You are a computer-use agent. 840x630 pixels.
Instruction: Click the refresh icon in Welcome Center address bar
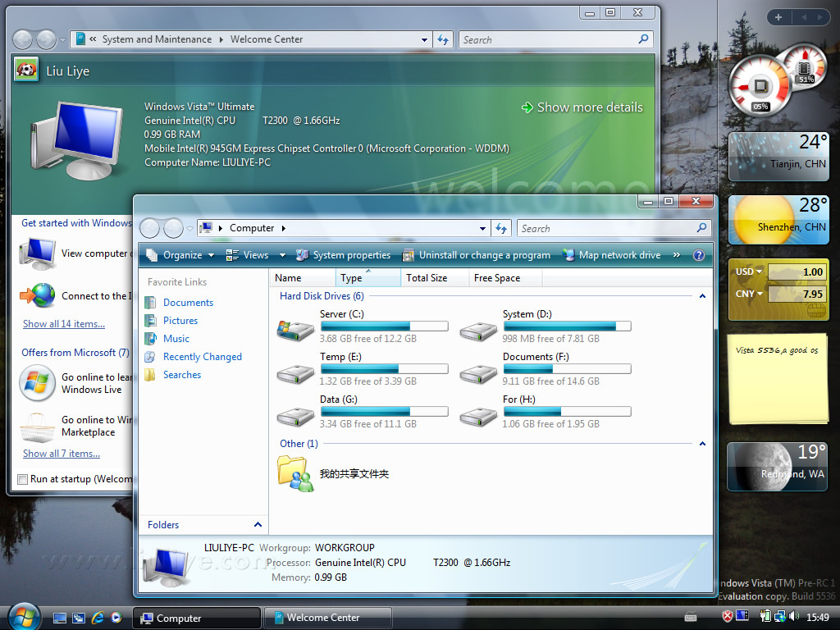pyautogui.click(x=443, y=39)
